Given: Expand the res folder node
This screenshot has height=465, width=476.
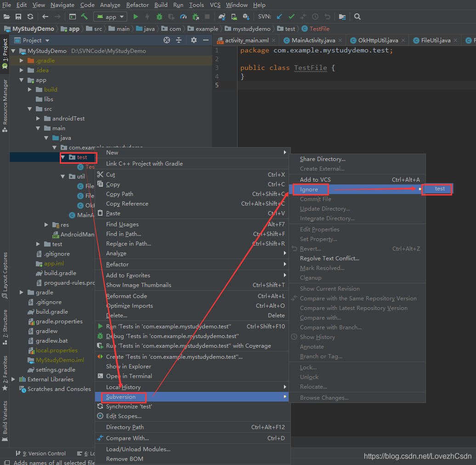Looking at the screenshot, I should click(46, 225).
